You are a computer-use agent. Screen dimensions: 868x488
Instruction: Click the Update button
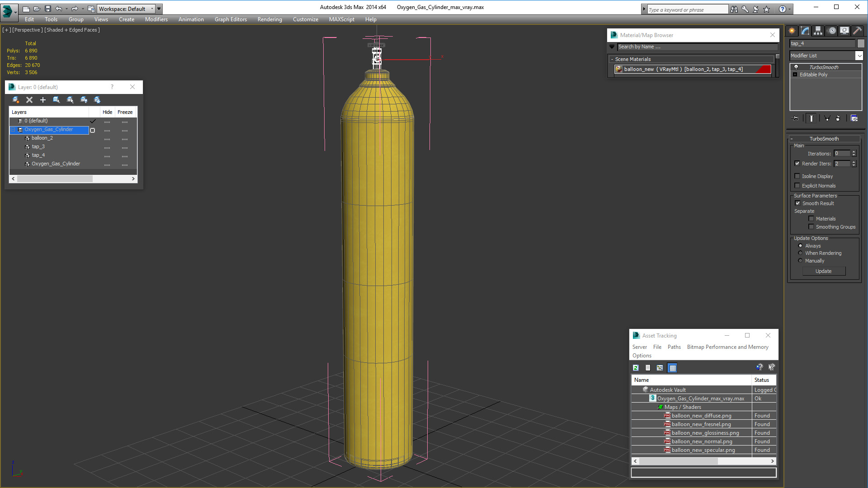823,271
